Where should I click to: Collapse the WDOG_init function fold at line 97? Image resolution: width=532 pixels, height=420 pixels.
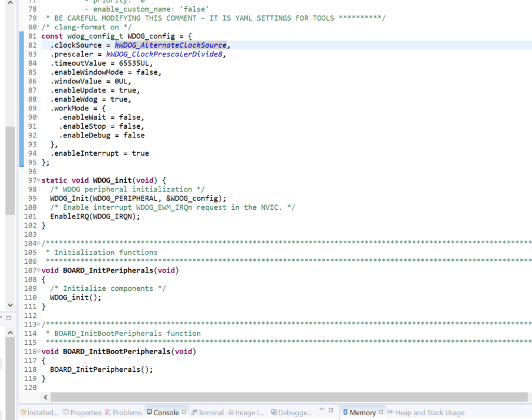[x=38, y=180]
